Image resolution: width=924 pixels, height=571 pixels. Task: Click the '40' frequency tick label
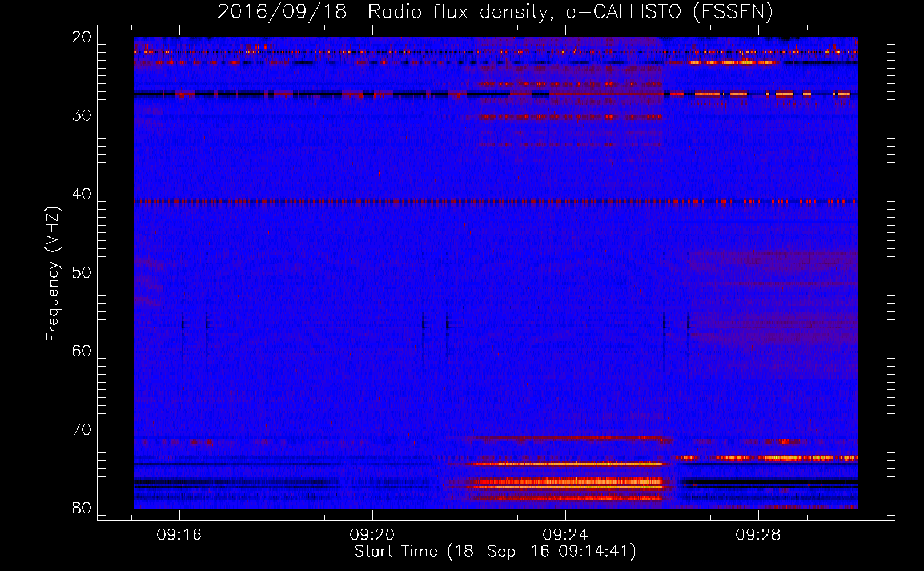pyautogui.click(x=82, y=194)
